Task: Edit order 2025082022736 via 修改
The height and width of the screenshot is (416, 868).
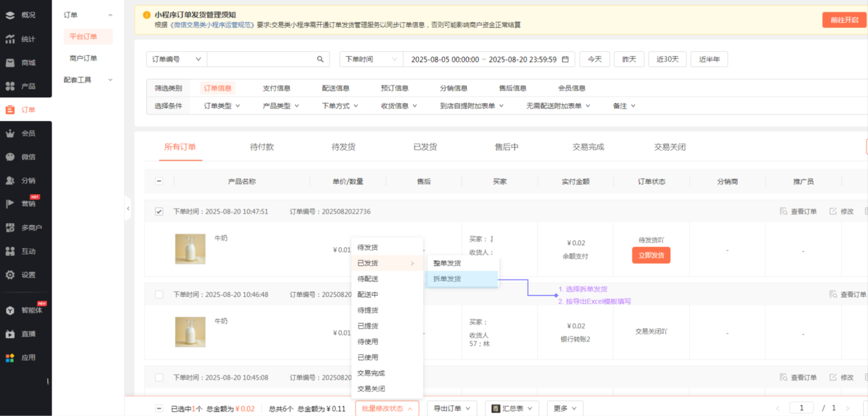Action: pyautogui.click(x=841, y=212)
